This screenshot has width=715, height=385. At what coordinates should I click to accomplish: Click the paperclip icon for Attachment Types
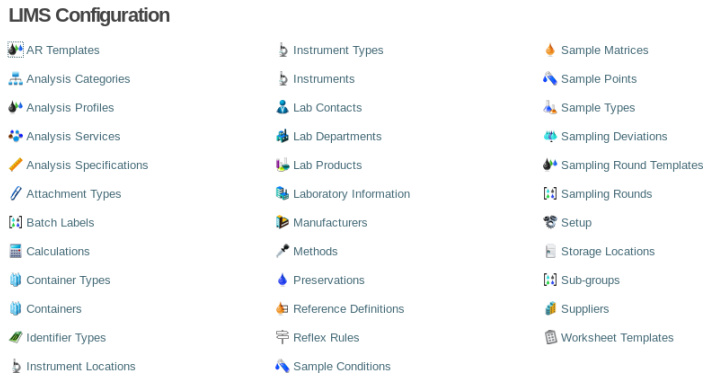(x=16, y=193)
